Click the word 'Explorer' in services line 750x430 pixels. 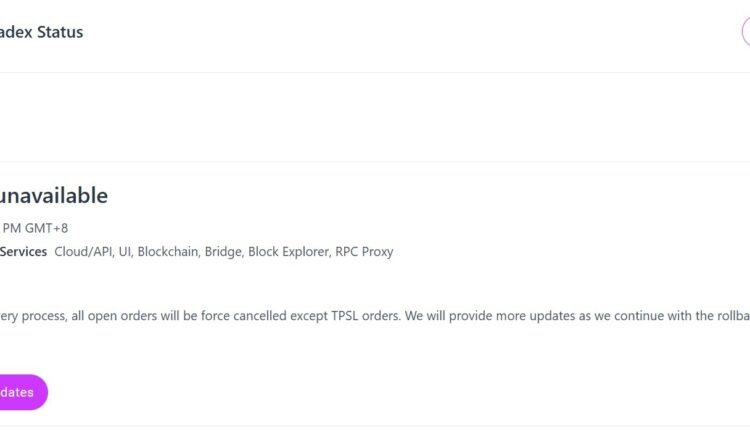click(306, 252)
